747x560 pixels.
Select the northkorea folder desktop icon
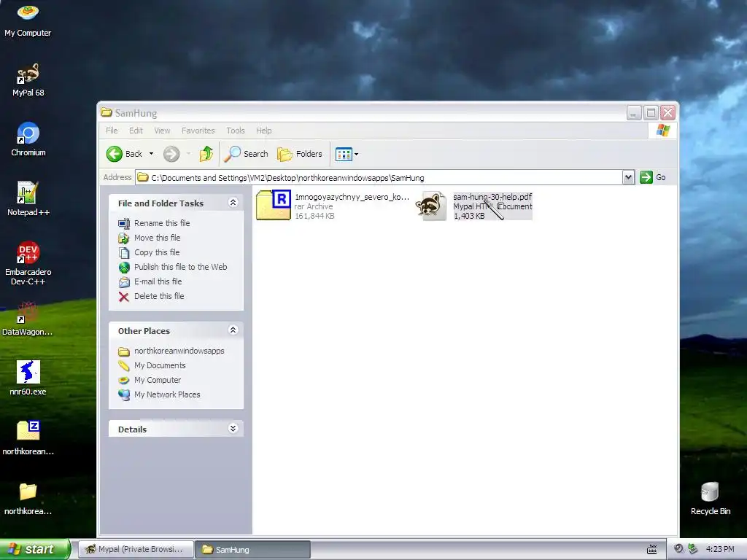pyautogui.click(x=28, y=498)
